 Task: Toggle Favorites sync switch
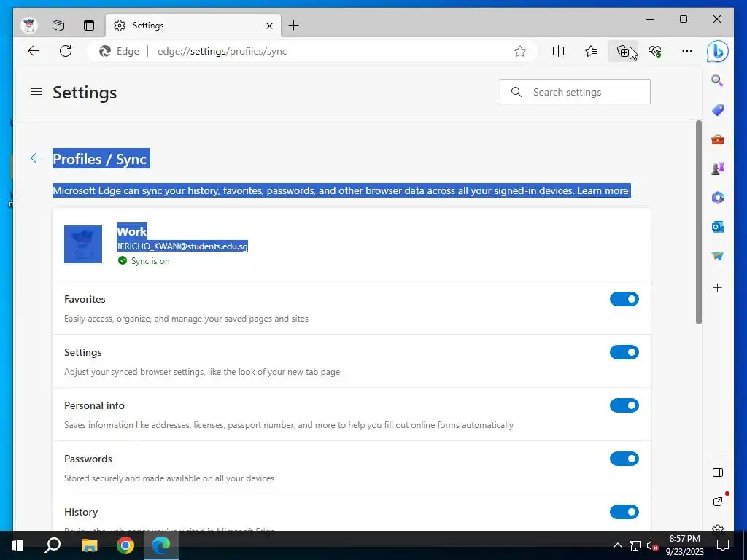tap(624, 299)
